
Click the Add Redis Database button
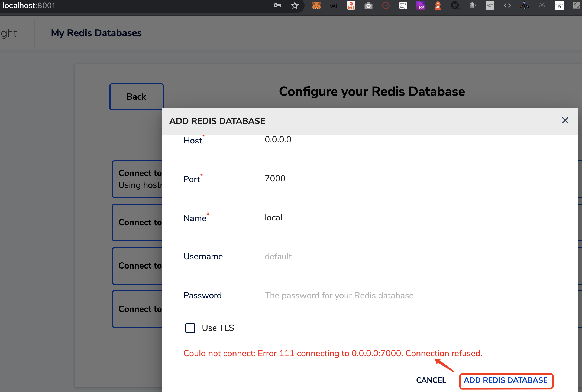(x=506, y=380)
